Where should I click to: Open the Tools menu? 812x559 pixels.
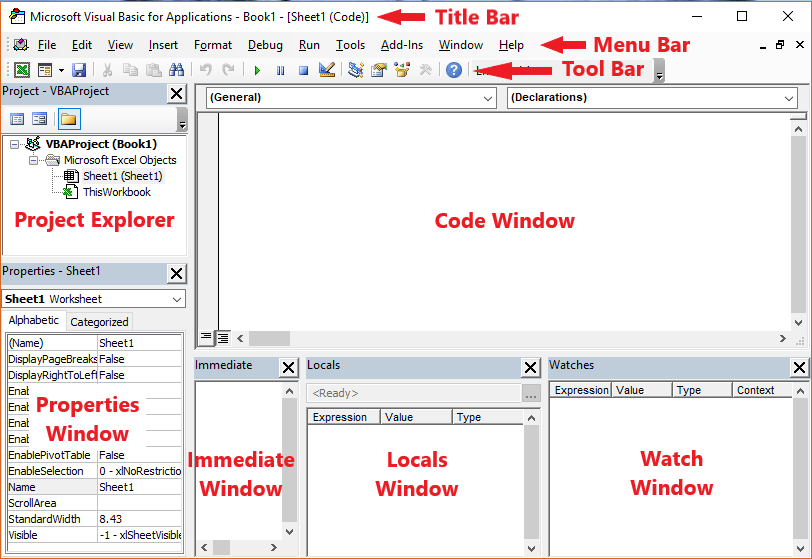pyautogui.click(x=351, y=45)
